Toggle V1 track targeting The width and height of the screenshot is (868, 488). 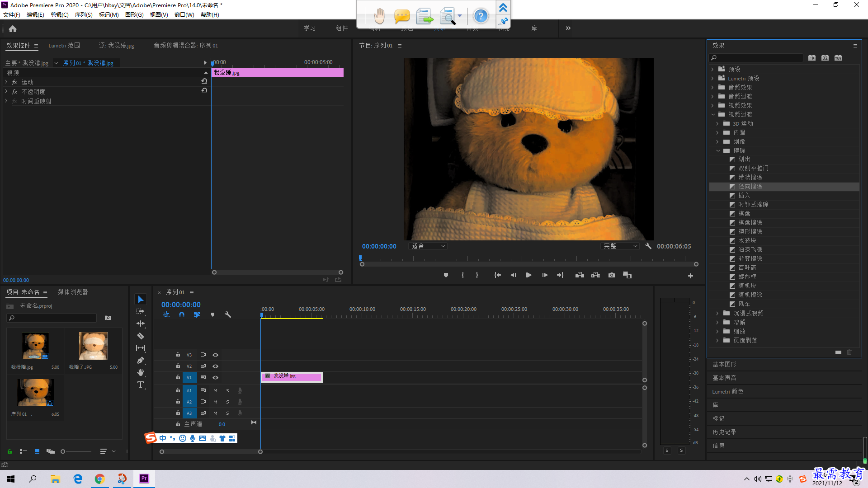coord(189,377)
